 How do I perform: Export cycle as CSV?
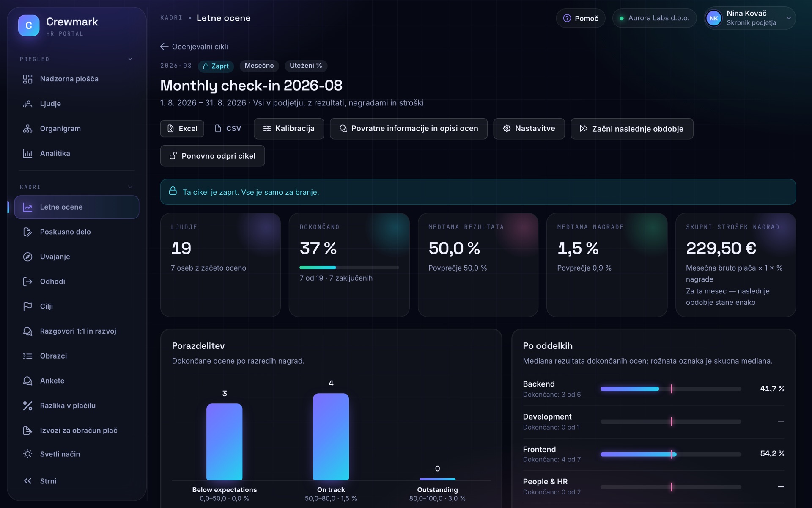click(228, 129)
